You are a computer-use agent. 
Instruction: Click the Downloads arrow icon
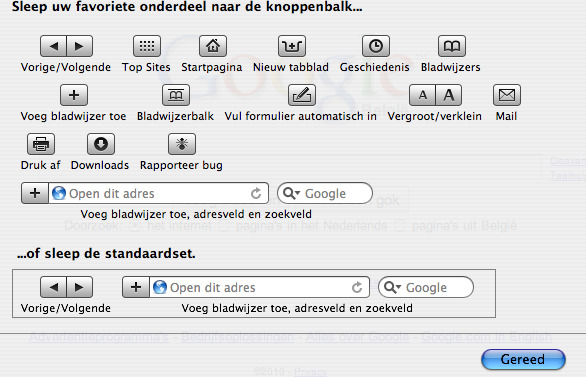(101, 144)
